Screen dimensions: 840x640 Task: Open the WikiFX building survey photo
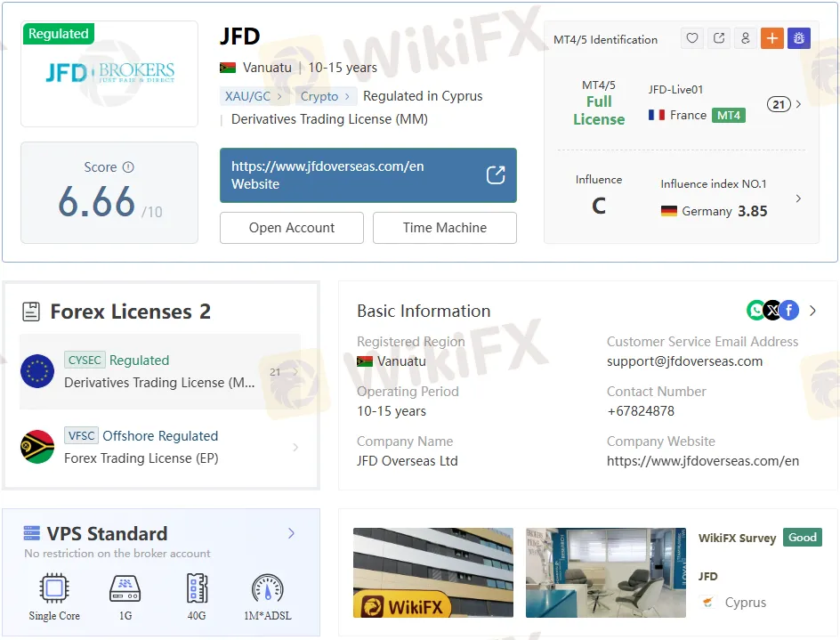(x=432, y=572)
